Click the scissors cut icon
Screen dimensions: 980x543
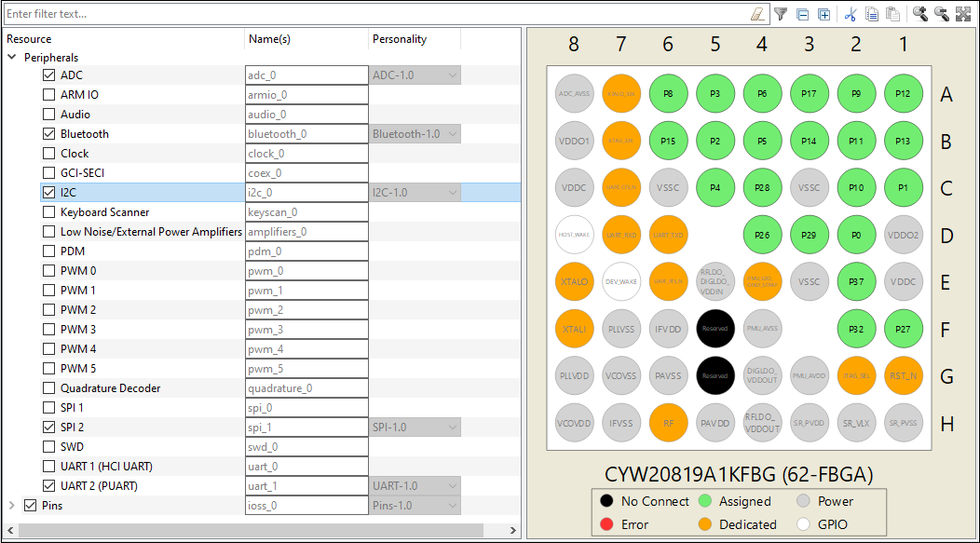[850, 14]
